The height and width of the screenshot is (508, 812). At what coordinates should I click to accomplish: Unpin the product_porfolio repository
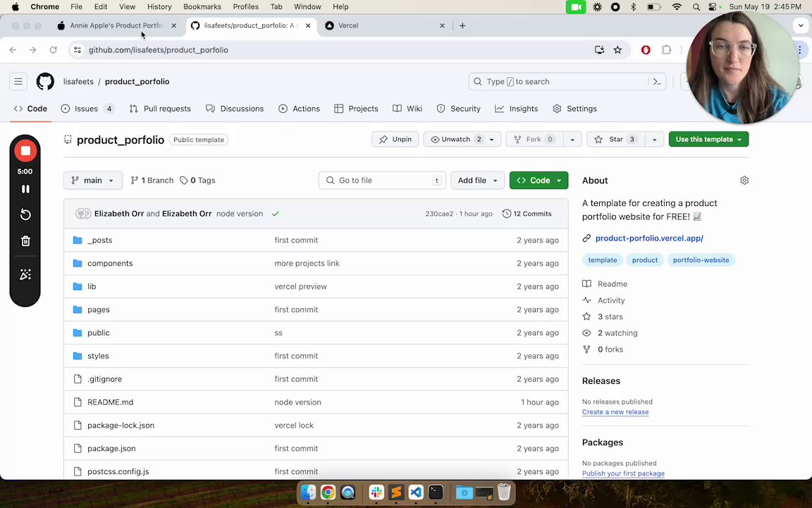395,139
